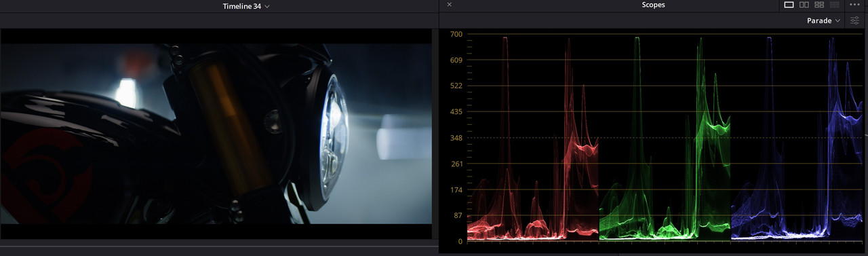The width and height of the screenshot is (868, 256).
Task: Switch to two-scope layout
Action: point(804,5)
